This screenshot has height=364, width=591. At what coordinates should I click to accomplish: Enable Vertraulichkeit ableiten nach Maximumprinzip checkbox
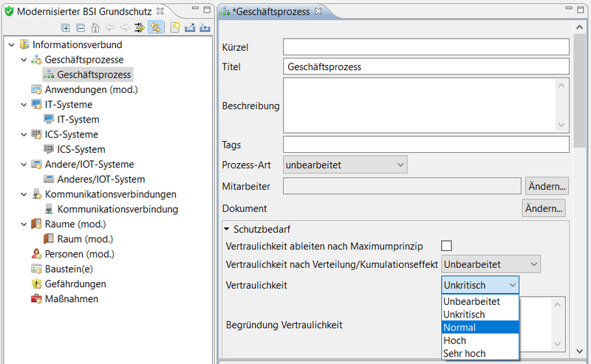(446, 246)
